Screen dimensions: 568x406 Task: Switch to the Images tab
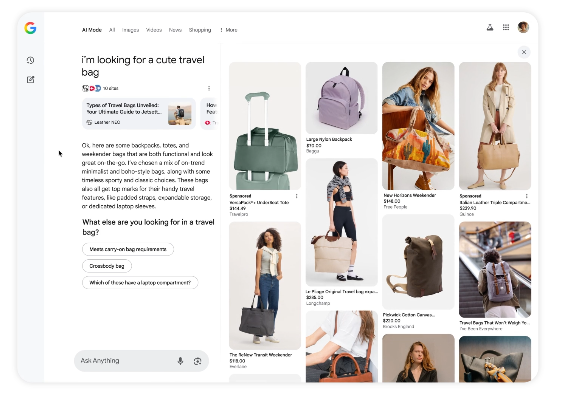[x=130, y=30]
